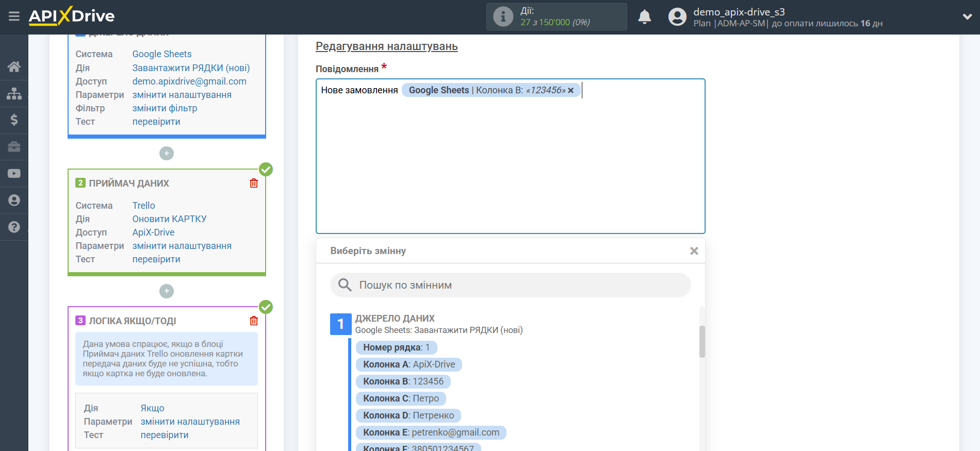Viewport: 980px width, 451px height.
Task: Click the demo_apix-drive_s3 account name
Action: (x=739, y=12)
